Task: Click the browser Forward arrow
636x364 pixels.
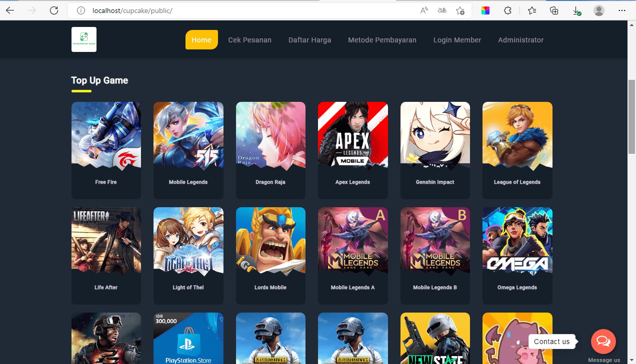Action: [32, 10]
